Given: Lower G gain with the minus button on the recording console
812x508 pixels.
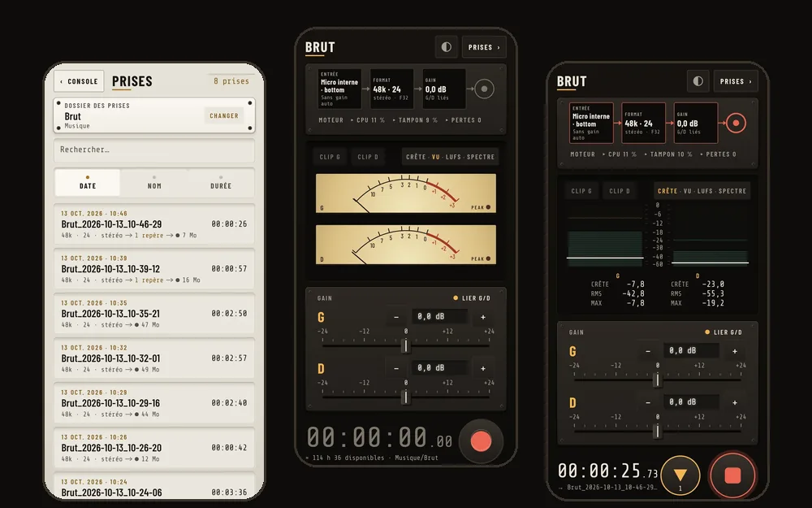Looking at the screenshot, I should [648, 351].
